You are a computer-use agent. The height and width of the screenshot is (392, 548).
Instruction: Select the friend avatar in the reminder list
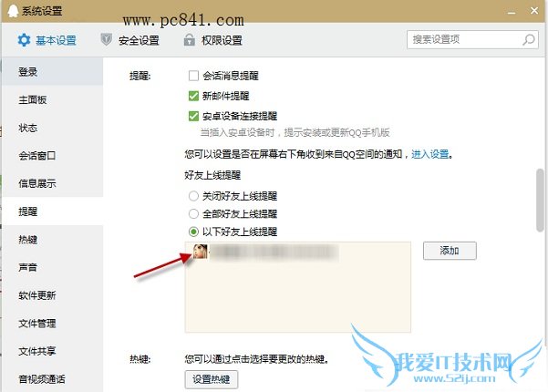[x=201, y=252]
